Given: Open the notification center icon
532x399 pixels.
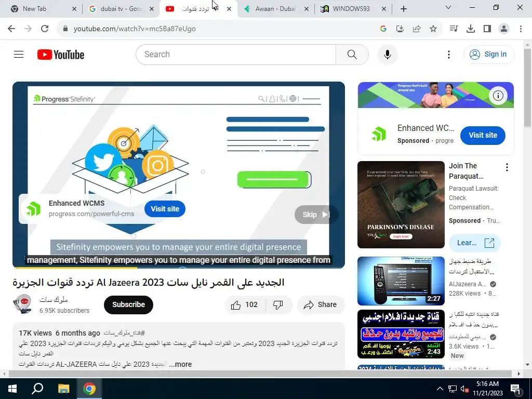Looking at the screenshot, I should click(x=516, y=389).
